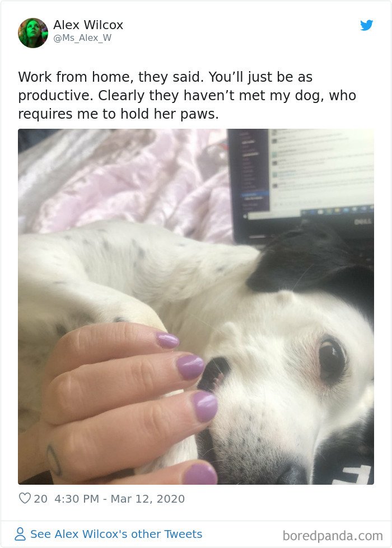Click the laptop screen in the photo
Image resolution: width=392 pixels, height=548 pixels.
pyautogui.click(x=301, y=171)
